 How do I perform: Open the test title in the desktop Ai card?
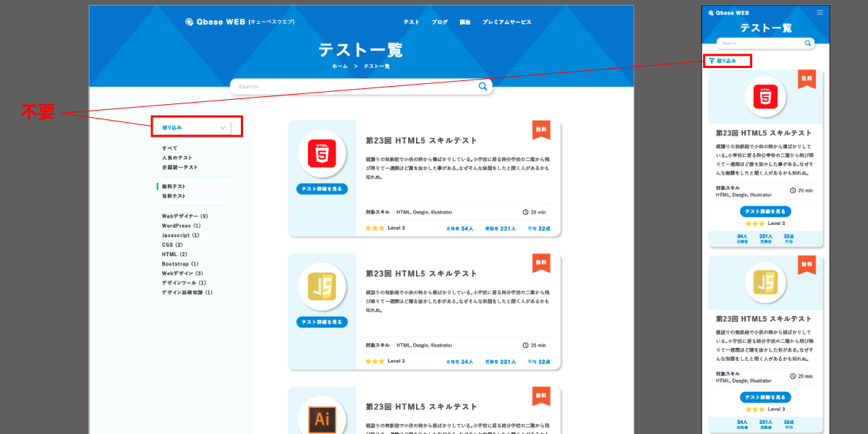point(422,407)
